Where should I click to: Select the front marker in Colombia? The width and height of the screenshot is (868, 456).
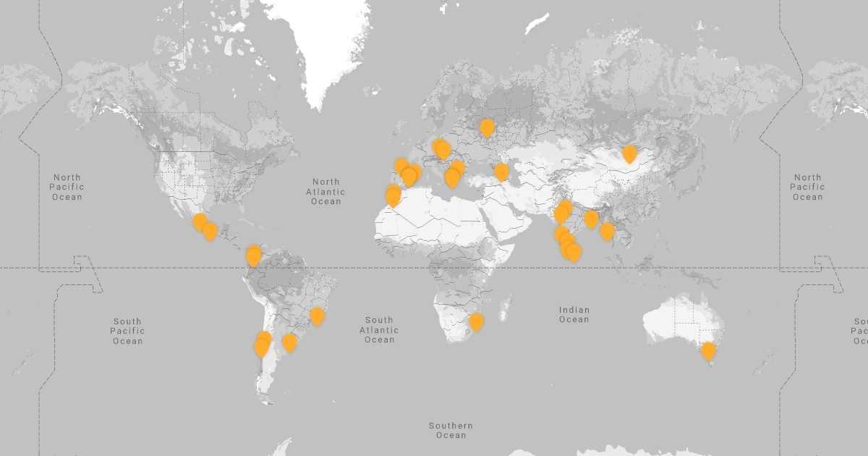tap(253, 256)
